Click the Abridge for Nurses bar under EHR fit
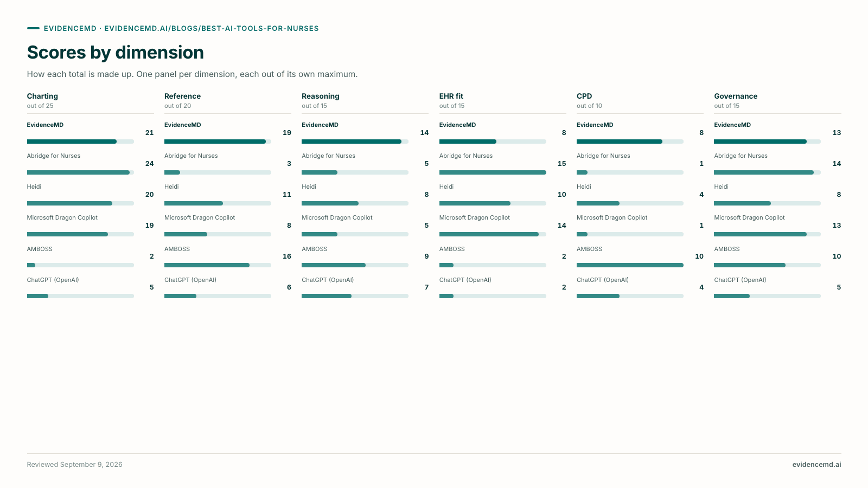868x488 pixels. (x=493, y=172)
